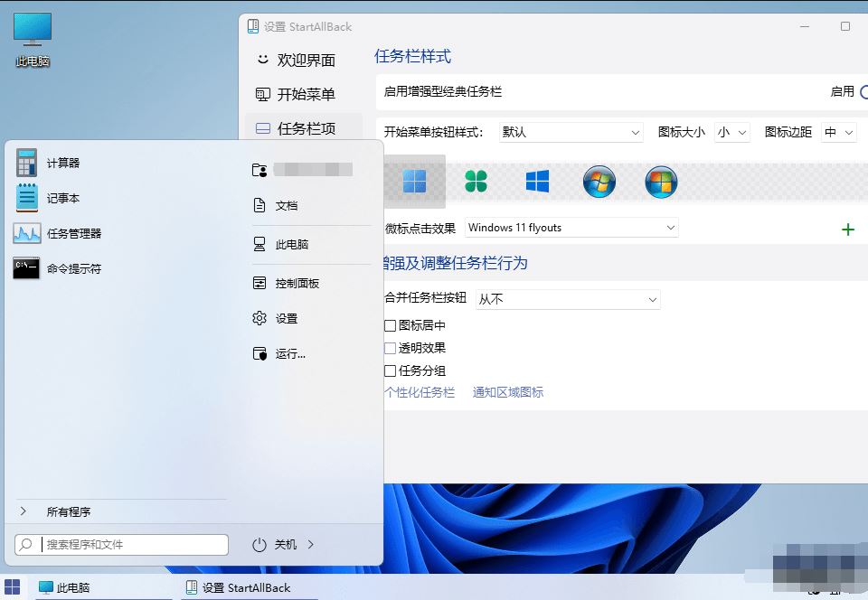Select the Windows 8 start button style
Screen dimensions: 868x600
pyautogui.click(x=536, y=181)
